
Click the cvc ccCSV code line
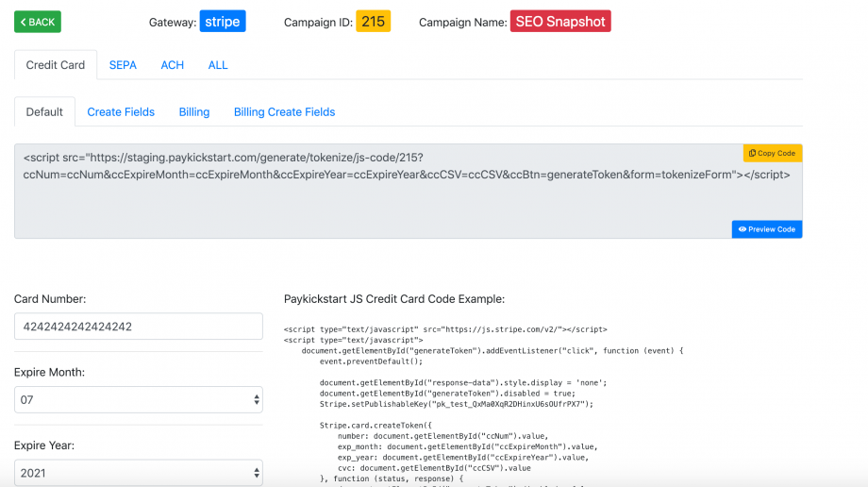(x=434, y=468)
